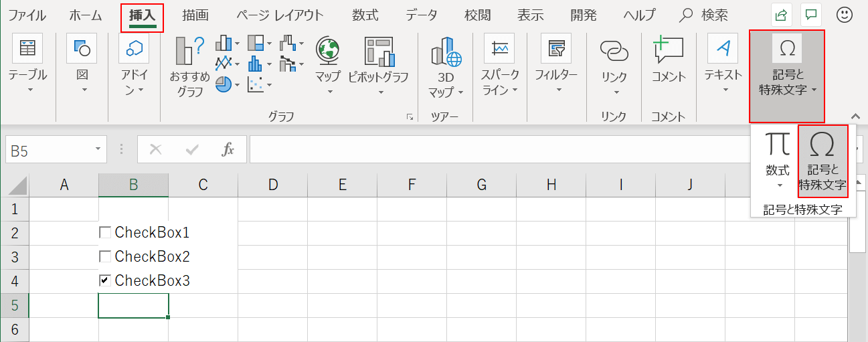Open the グラフ group dialog launcher
This screenshot has width=868, height=342.
410,117
